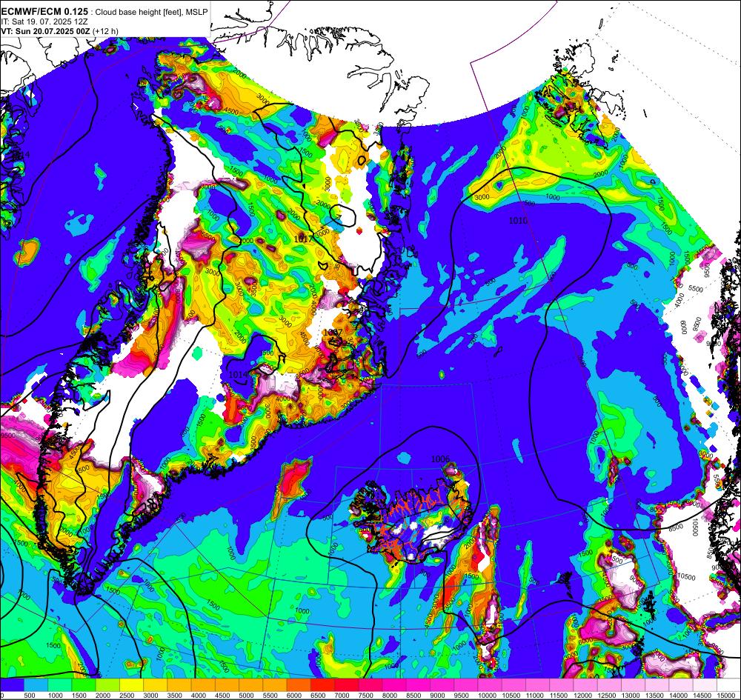Pick the orange-red legend swatch between 6000 and 6500

(299, 684)
